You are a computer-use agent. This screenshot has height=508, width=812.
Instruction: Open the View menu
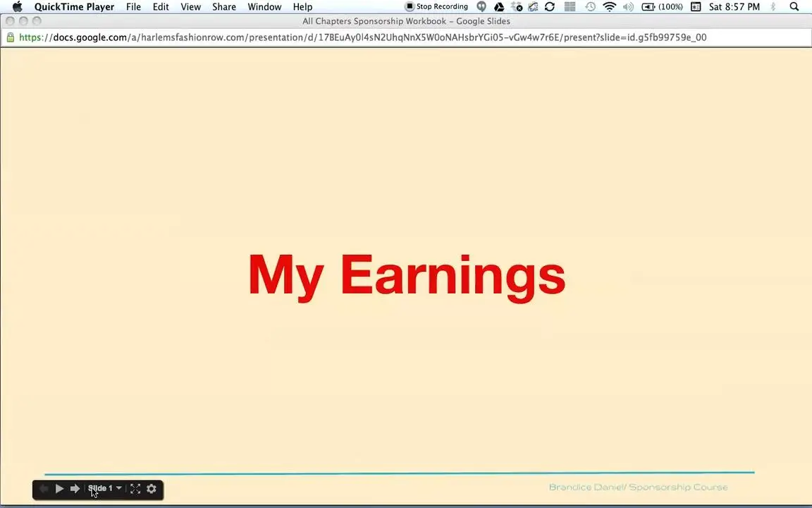point(190,7)
